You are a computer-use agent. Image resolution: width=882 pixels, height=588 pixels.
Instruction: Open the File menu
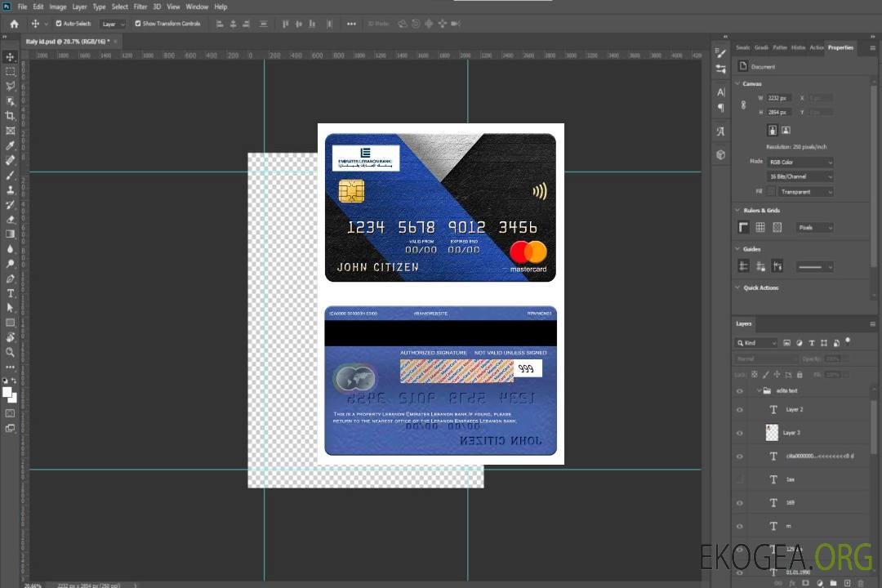click(23, 7)
